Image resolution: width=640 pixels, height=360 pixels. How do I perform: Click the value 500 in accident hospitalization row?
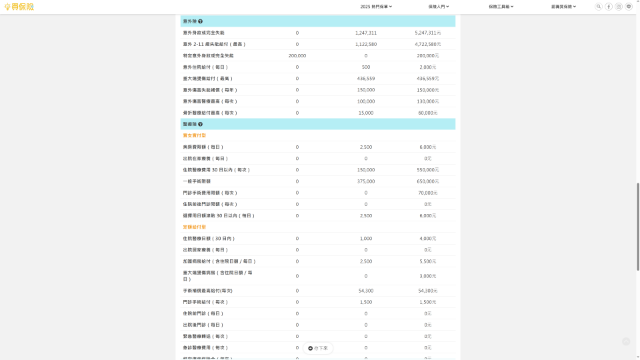point(366,67)
